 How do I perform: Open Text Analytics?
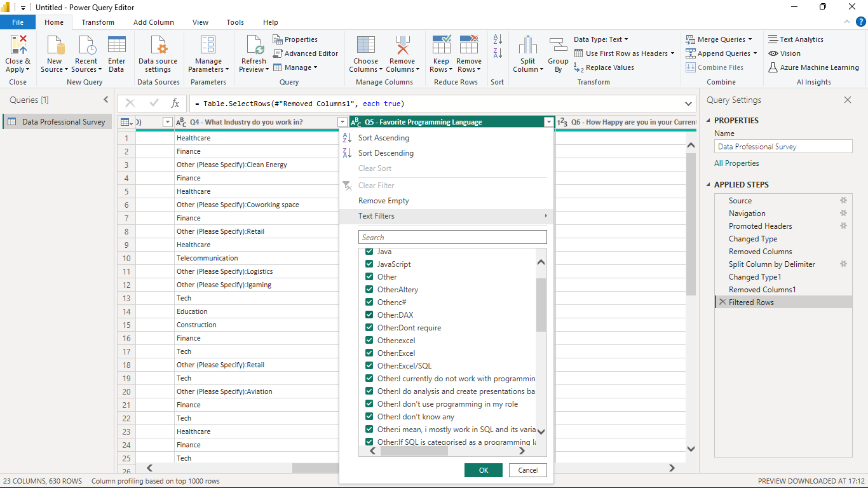[796, 39]
